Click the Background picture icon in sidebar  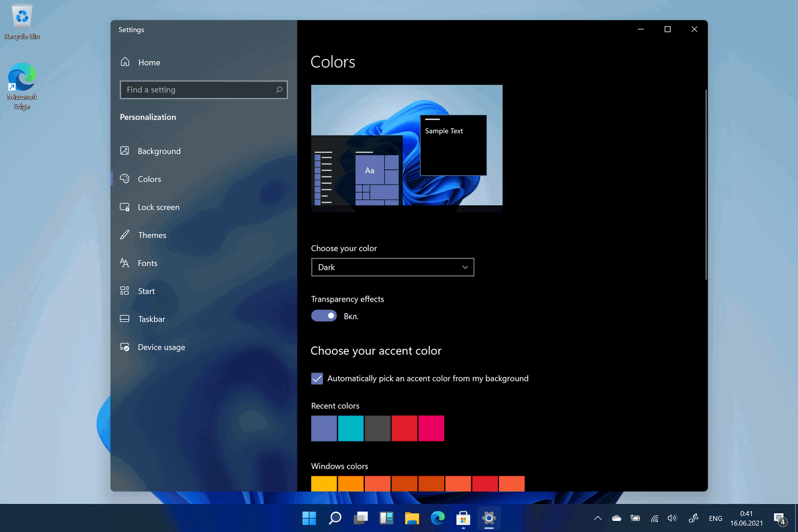124,151
